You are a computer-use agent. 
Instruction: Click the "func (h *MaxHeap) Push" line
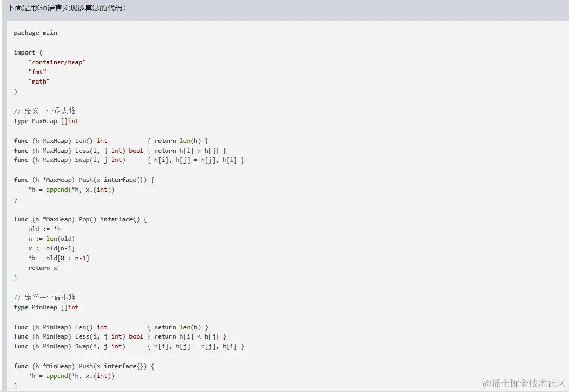(84, 180)
